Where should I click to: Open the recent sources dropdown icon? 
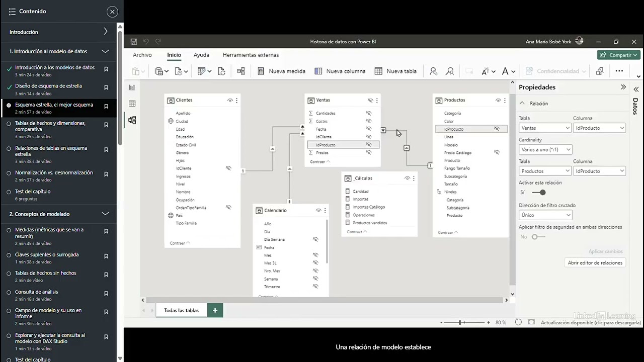coord(181,71)
